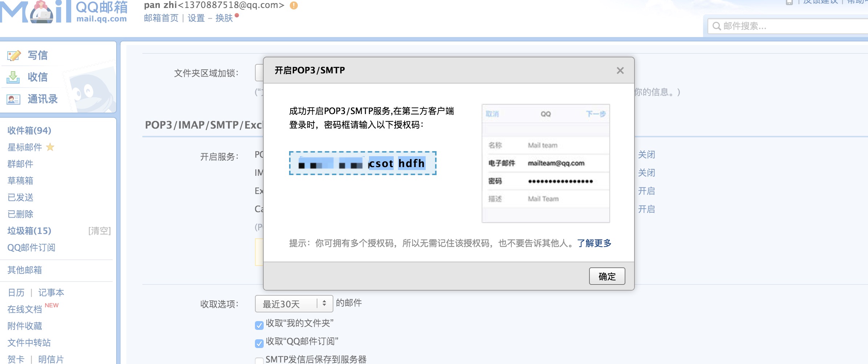The width and height of the screenshot is (868, 364).
Task: Click the compose mail pencil icon
Action: [x=14, y=56]
